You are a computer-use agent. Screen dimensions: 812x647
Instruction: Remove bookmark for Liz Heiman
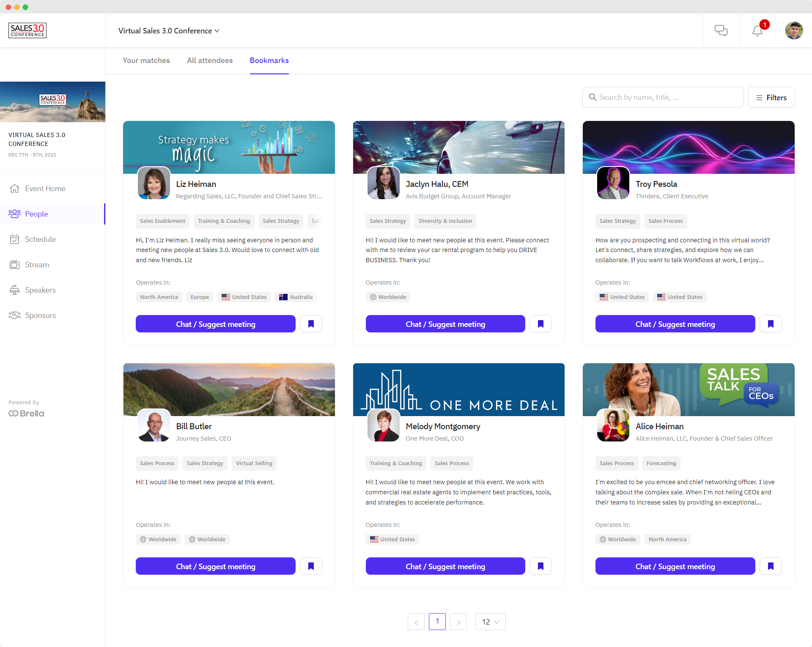tap(311, 324)
